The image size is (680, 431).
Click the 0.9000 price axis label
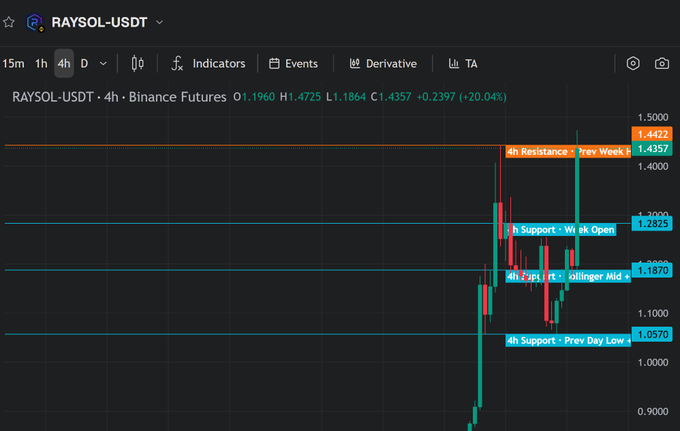(x=653, y=411)
